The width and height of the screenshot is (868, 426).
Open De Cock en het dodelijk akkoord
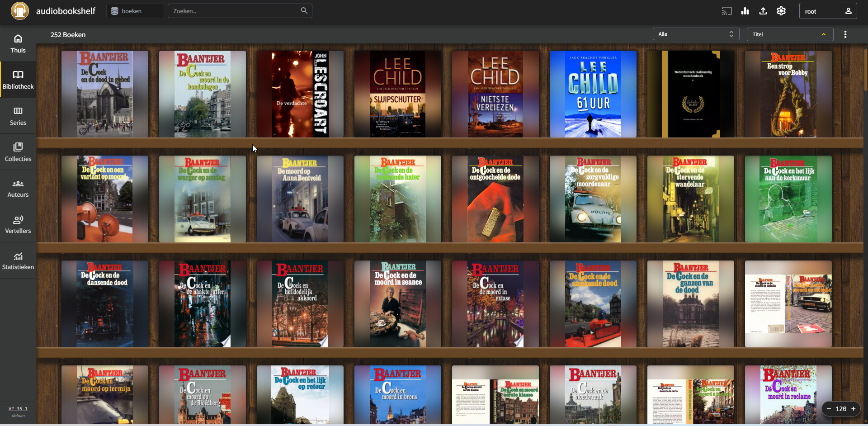300,304
